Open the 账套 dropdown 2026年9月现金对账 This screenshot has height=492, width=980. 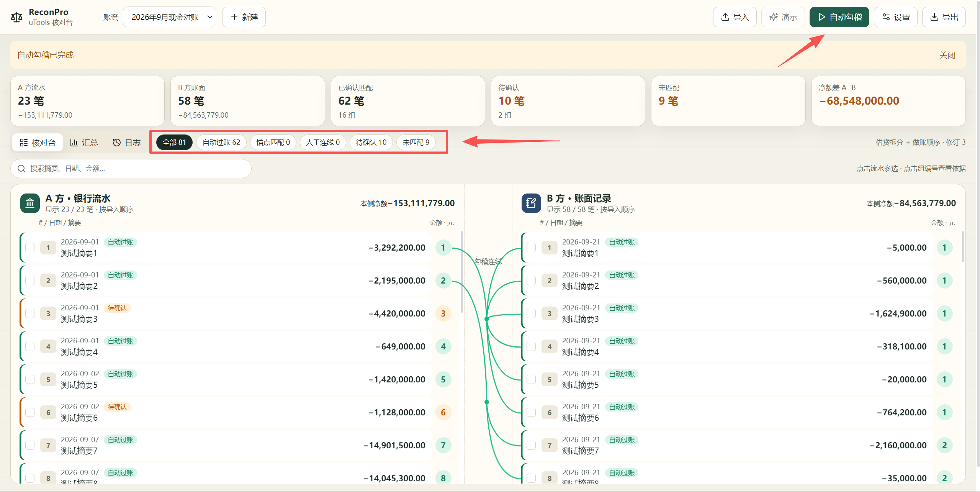click(169, 17)
